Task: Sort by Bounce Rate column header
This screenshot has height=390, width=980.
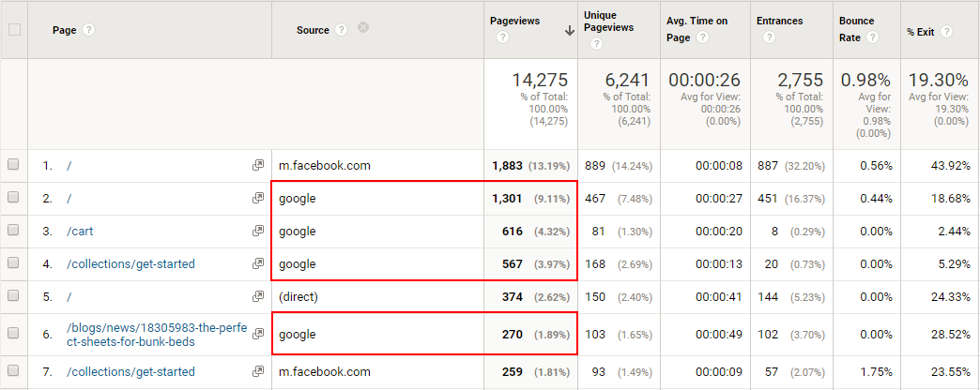Action: click(855, 29)
